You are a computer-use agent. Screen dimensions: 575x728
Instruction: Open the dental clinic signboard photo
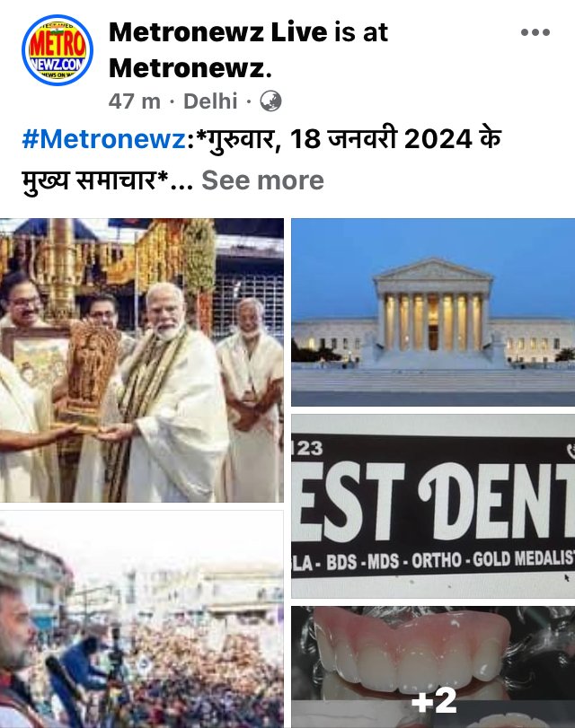coord(433,506)
